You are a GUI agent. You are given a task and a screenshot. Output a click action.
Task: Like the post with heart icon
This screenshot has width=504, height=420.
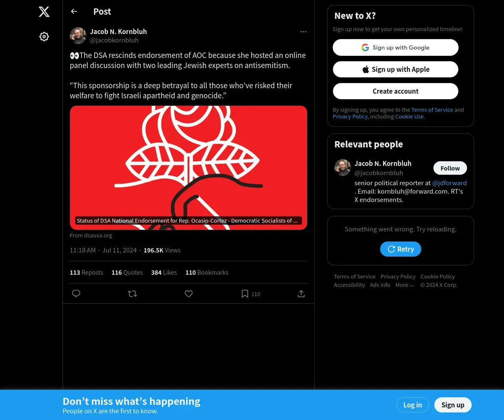pos(189,294)
